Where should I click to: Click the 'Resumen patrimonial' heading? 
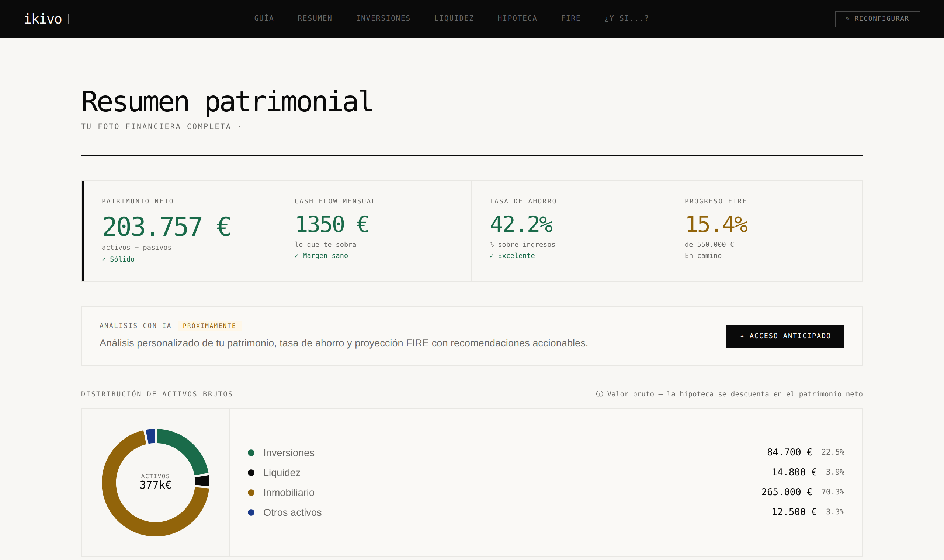tap(227, 102)
